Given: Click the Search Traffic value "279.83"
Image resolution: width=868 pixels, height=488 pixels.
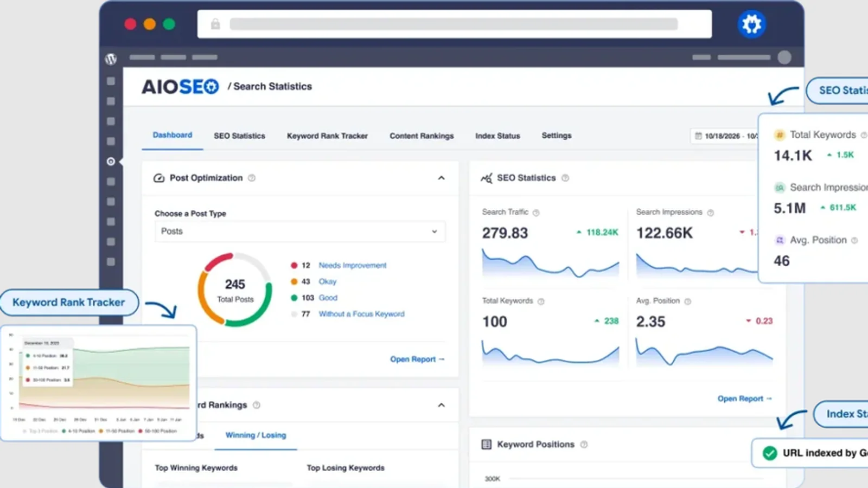Looking at the screenshot, I should pos(505,233).
